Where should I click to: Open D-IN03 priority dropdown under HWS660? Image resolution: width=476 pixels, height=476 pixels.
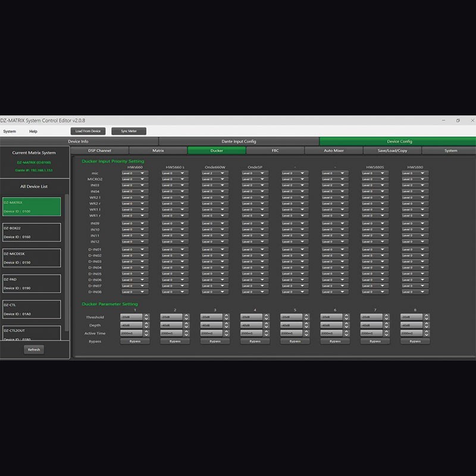[135, 262]
